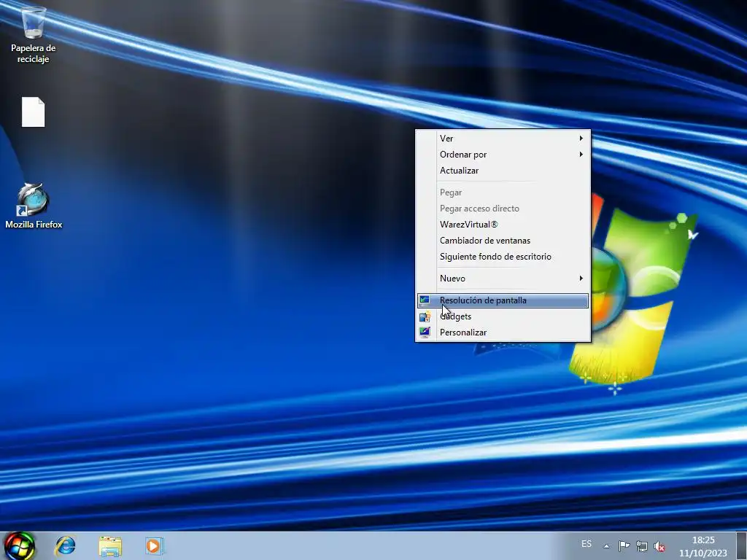Launch Internet Explorer from the taskbar
The image size is (747, 560).
(x=65, y=545)
